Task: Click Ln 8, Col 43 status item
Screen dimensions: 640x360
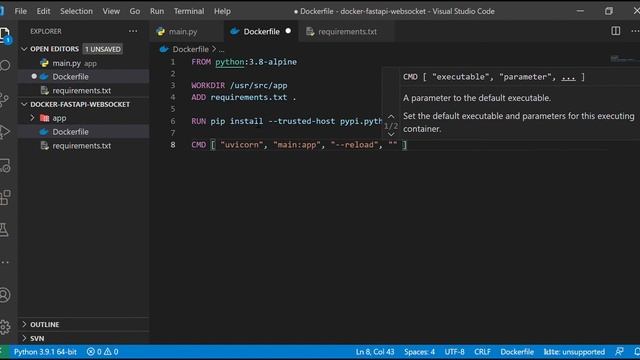Action: click(x=375, y=351)
